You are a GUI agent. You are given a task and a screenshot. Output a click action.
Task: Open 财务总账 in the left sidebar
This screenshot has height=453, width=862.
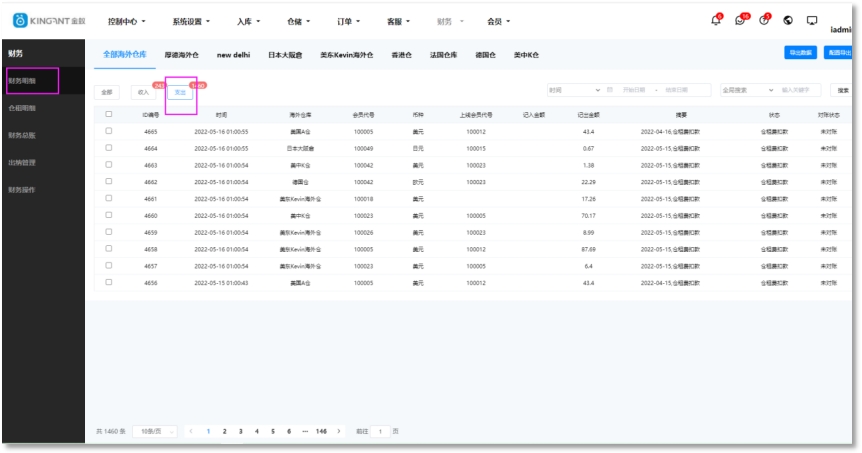coord(22,135)
